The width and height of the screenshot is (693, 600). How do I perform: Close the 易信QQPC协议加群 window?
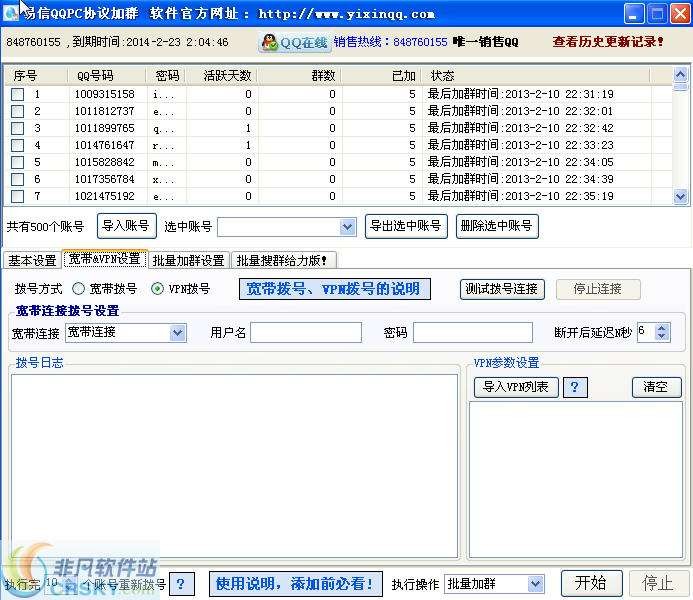click(680, 14)
